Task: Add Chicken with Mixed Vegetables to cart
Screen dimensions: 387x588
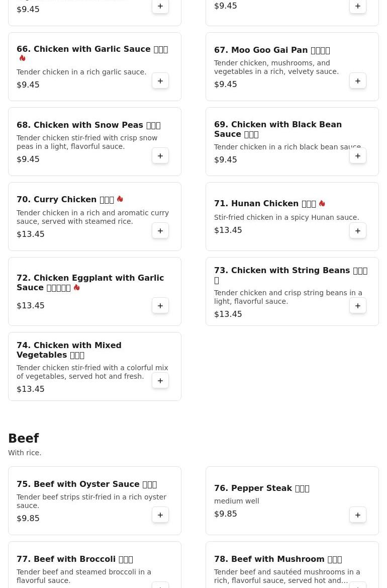Action: point(160,381)
